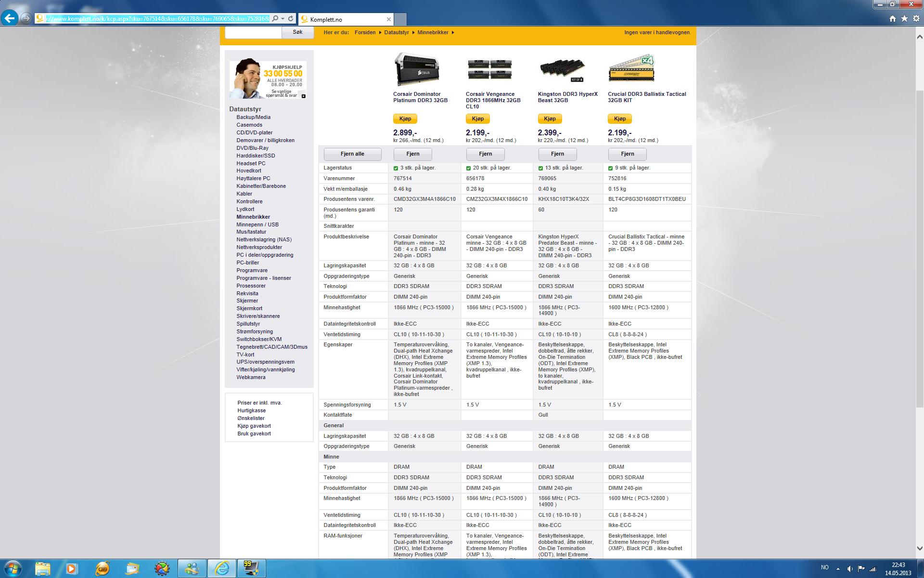This screenshot has height=578, width=924.
Task: Open Kjøp gavekort link
Action: tap(254, 426)
